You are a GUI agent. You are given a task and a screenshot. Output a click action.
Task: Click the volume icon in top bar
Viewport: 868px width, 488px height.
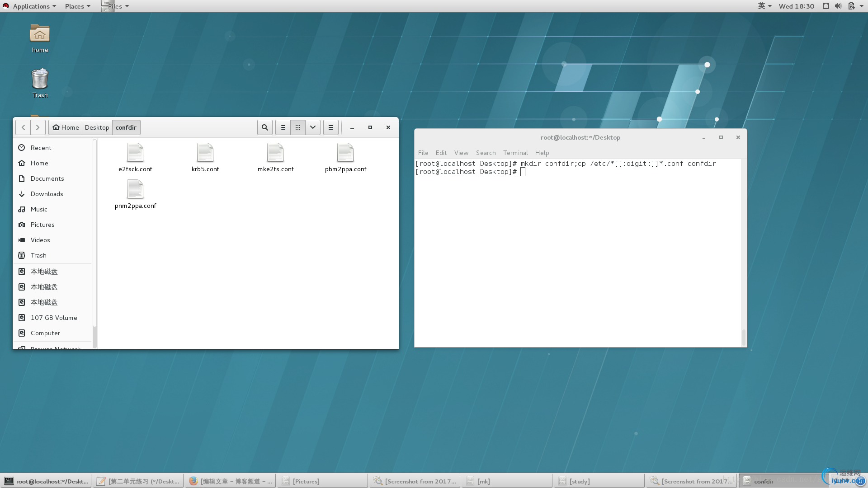(x=838, y=6)
